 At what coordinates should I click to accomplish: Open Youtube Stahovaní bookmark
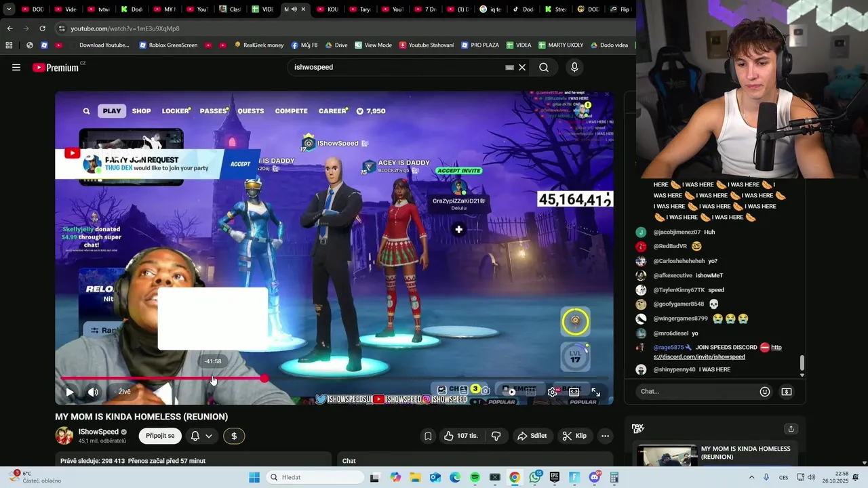point(427,45)
